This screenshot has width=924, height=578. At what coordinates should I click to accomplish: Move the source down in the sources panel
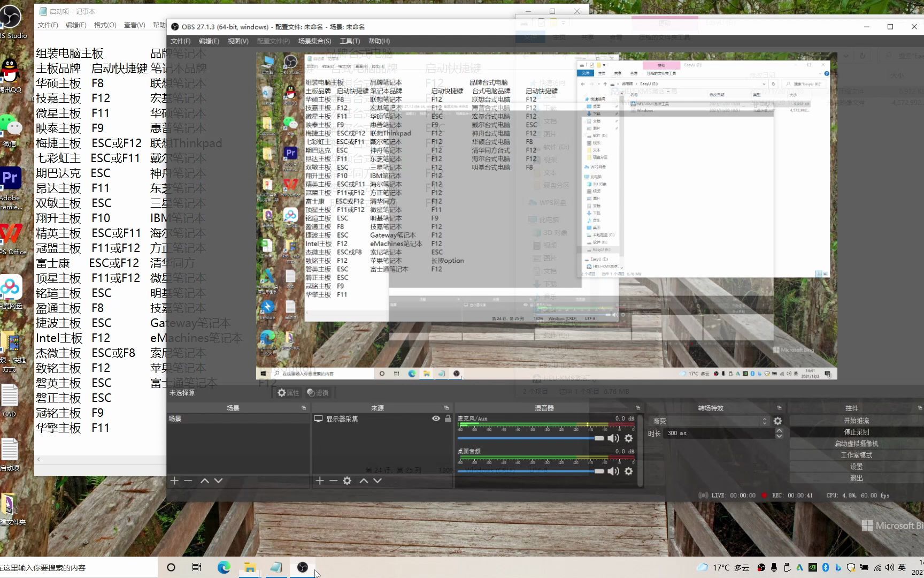(x=378, y=481)
